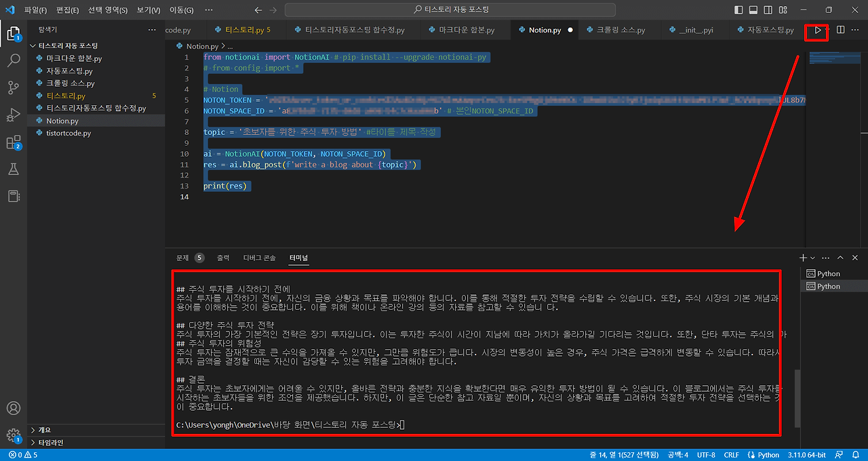Toggle the secondary side bar layout button
Viewport: 868px width, 461px height.
pyautogui.click(x=769, y=10)
